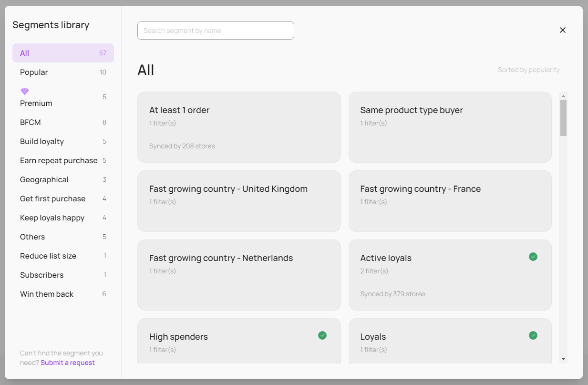Click the Premium diamond icon
The height and width of the screenshot is (385, 588).
tap(25, 91)
